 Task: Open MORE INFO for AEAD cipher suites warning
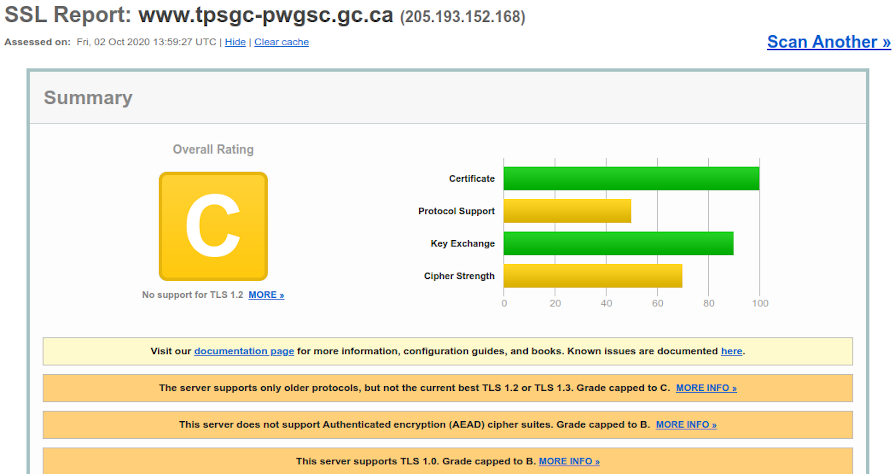[x=686, y=425]
